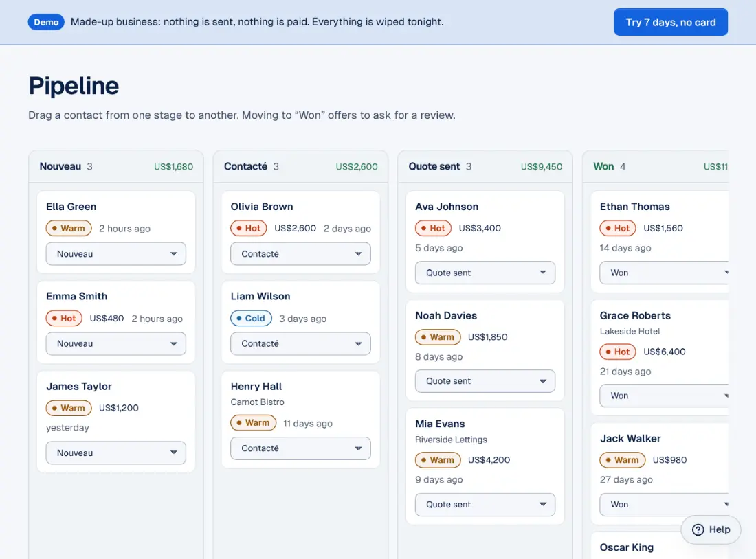Click the US$6,400 value on Grace Roberts

665,352
